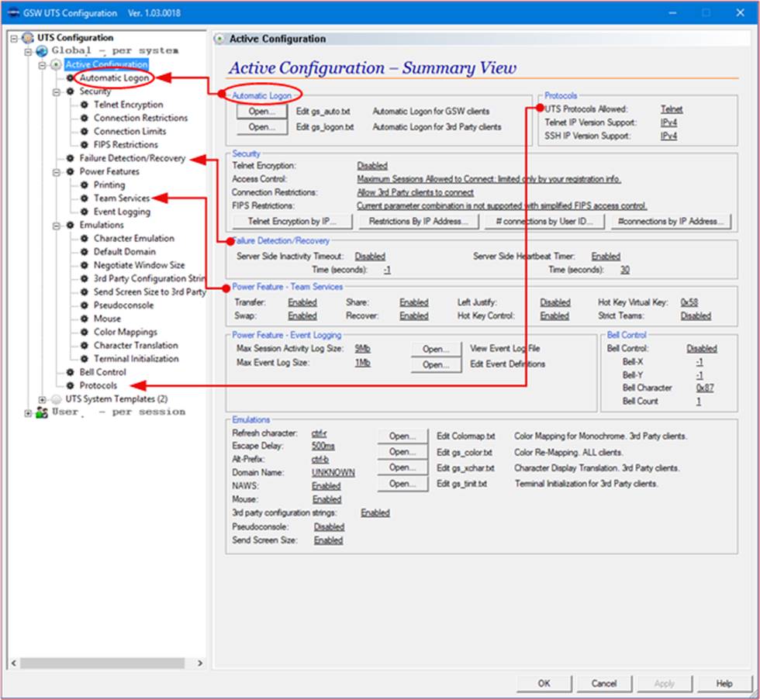The image size is (760, 700).
Task: Click the gear icon beside Pseudoconsole
Action: (x=85, y=305)
